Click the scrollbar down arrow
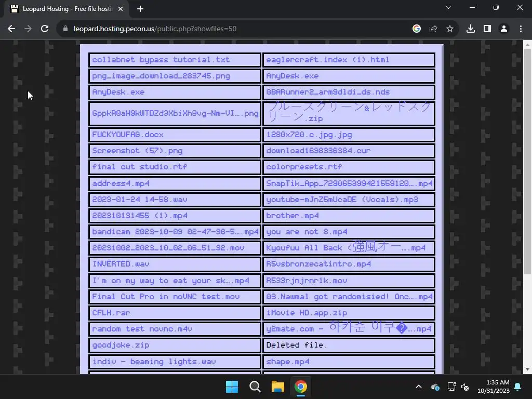Screen dimensions: 532x399 click(x=527, y=369)
